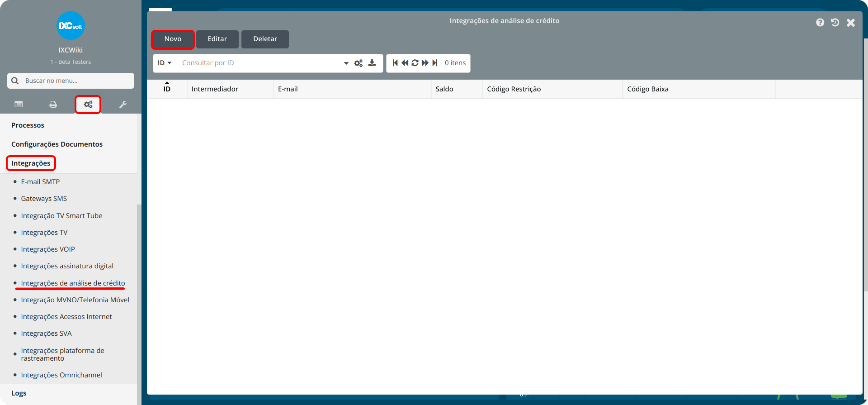
Task: Click the Consultar por ID input
Action: coord(260,63)
